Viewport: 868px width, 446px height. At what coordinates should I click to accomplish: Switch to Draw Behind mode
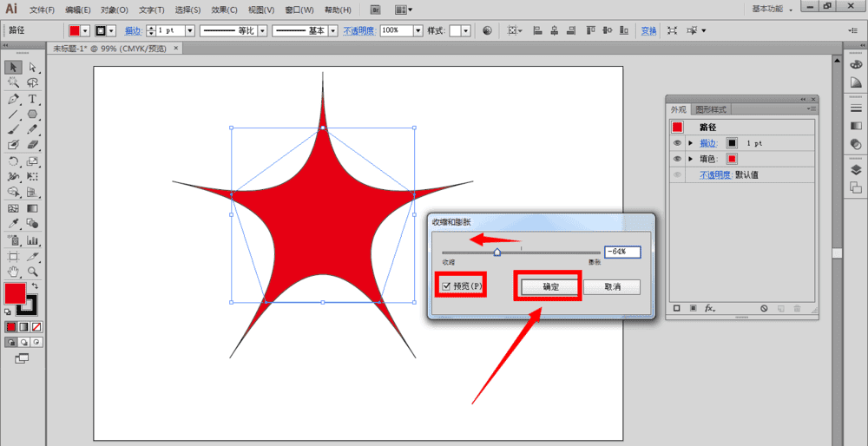point(23,343)
